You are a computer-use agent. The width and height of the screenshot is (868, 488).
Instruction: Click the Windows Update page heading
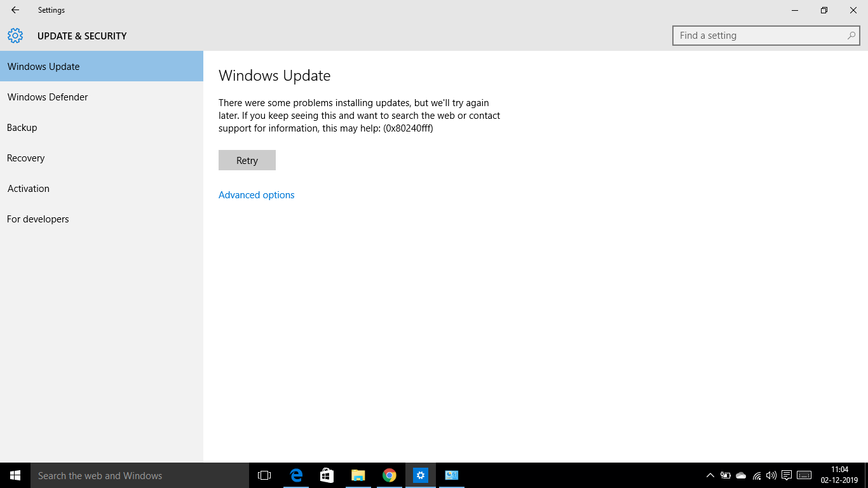coord(275,76)
